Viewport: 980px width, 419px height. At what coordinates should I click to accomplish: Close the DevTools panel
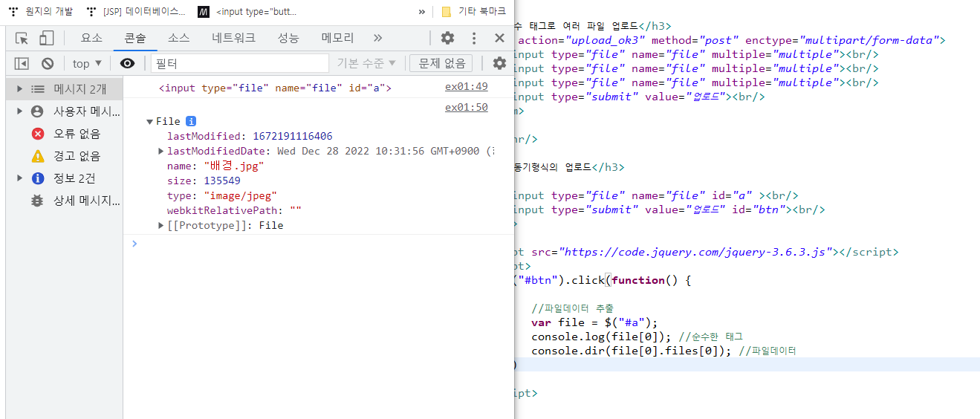pos(499,38)
